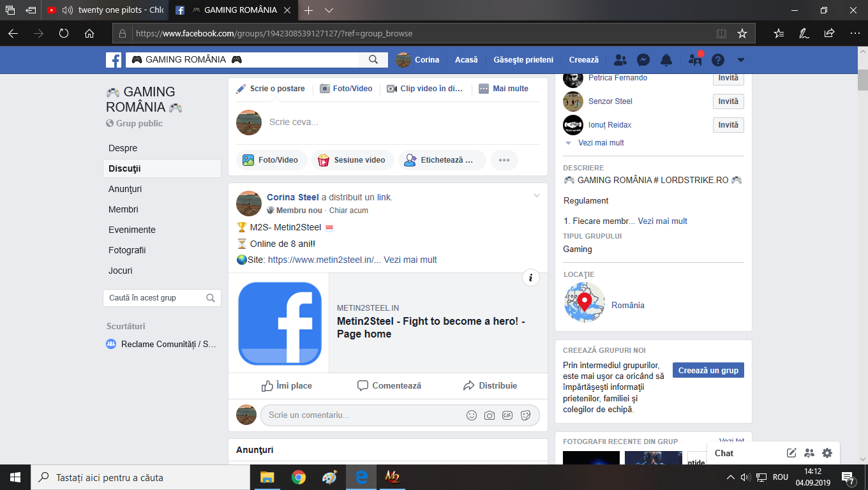Open more composer options ellipsis
This screenshot has height=490, width=868.
tap(504, 160)
